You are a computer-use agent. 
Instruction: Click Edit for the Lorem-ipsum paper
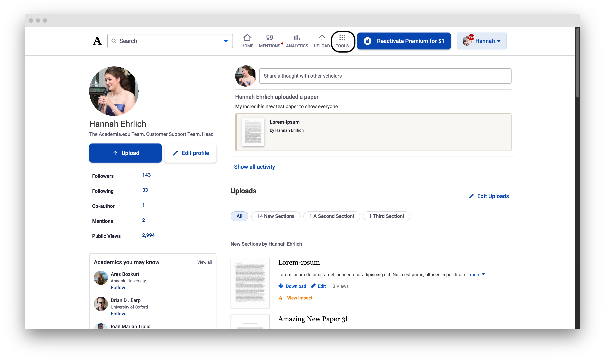[318, 286]
